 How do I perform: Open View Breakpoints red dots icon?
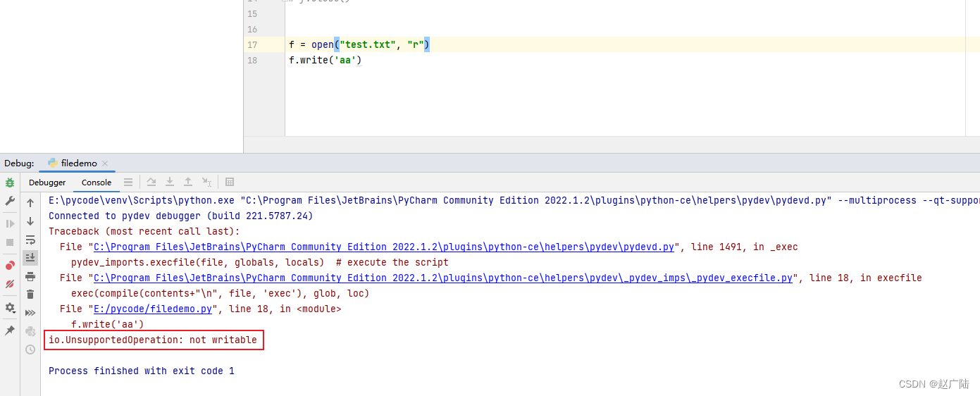(10, 266)
